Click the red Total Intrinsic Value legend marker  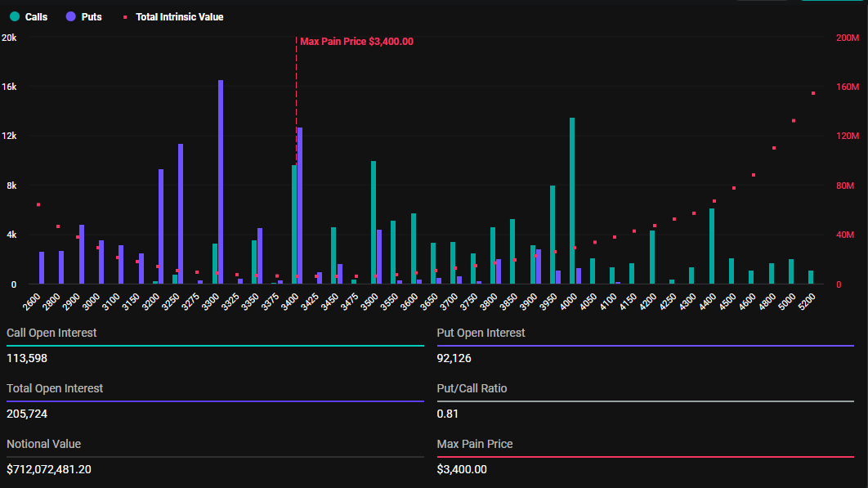(x=124, y=16)
